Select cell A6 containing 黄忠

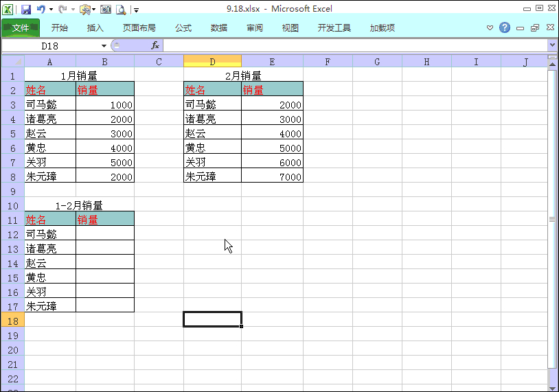50,148
